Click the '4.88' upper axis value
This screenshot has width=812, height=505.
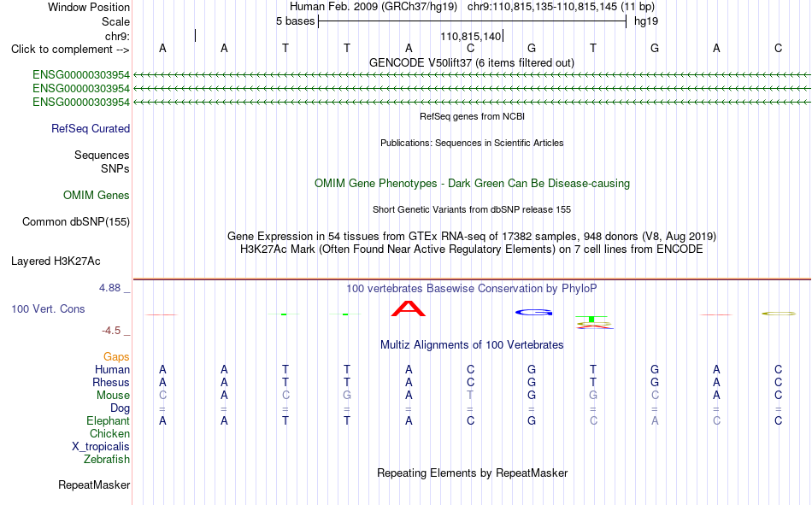[x=109, y=288]
